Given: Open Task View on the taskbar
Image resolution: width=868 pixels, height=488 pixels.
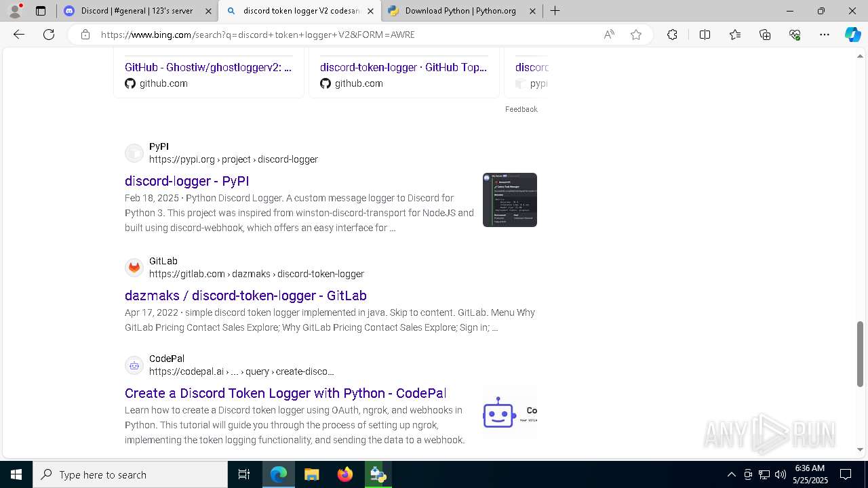Looking at the screenshot, I should (244, 474).
